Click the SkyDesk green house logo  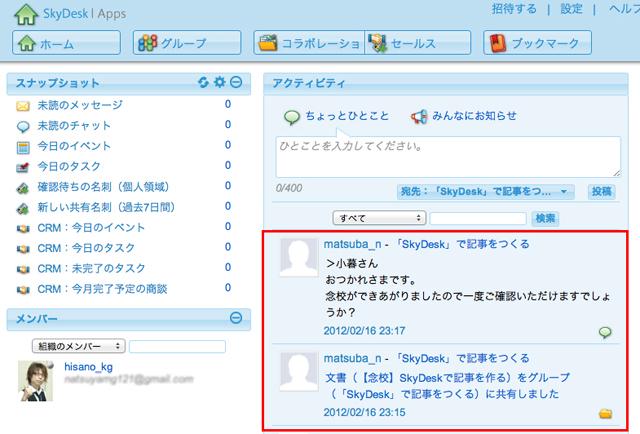26,14
